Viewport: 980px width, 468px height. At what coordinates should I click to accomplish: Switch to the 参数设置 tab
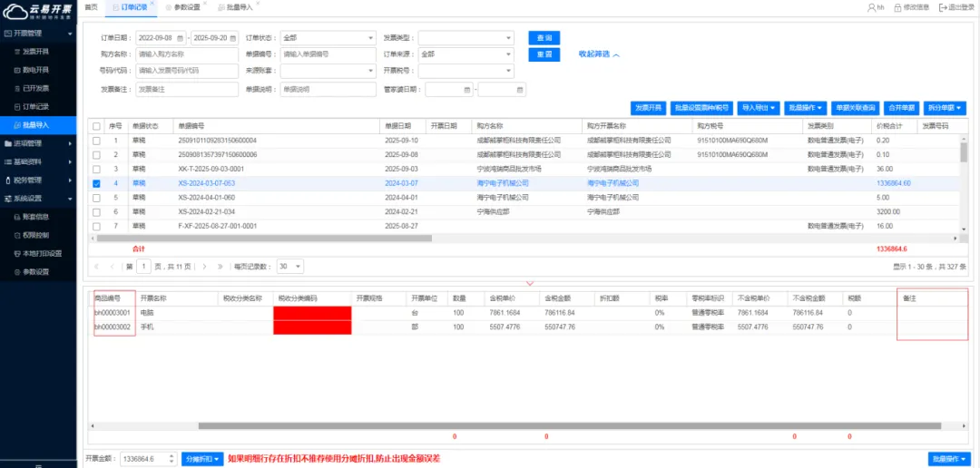tap(186, 7)
